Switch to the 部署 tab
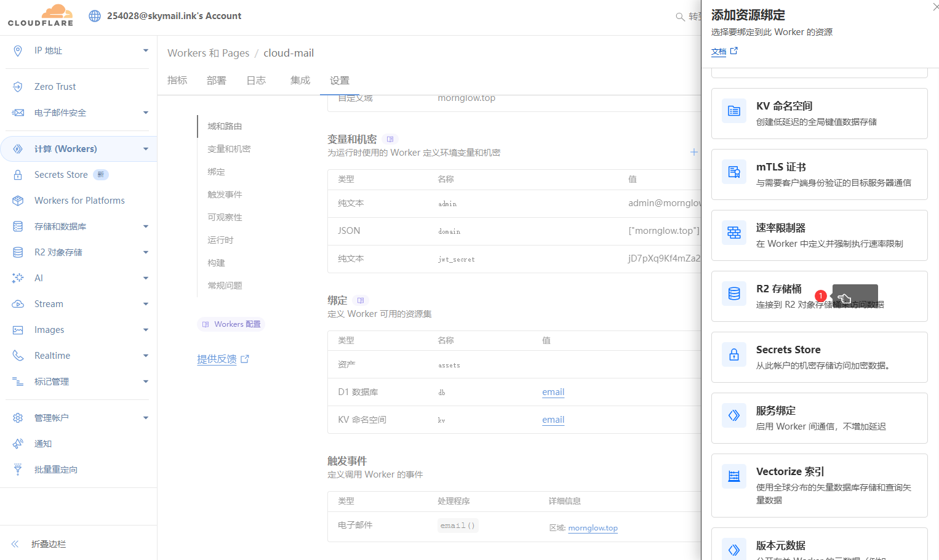Viewport: 939px width, 560px height. coord(216,81)
